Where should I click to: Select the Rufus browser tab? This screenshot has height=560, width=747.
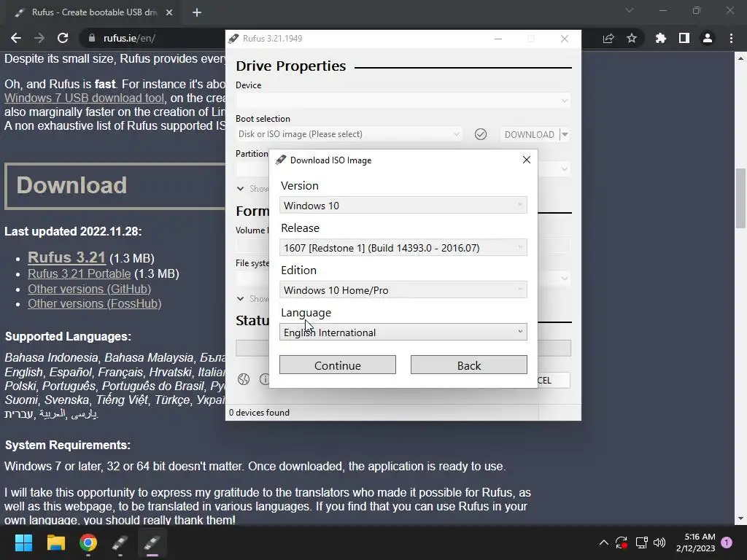93,12
